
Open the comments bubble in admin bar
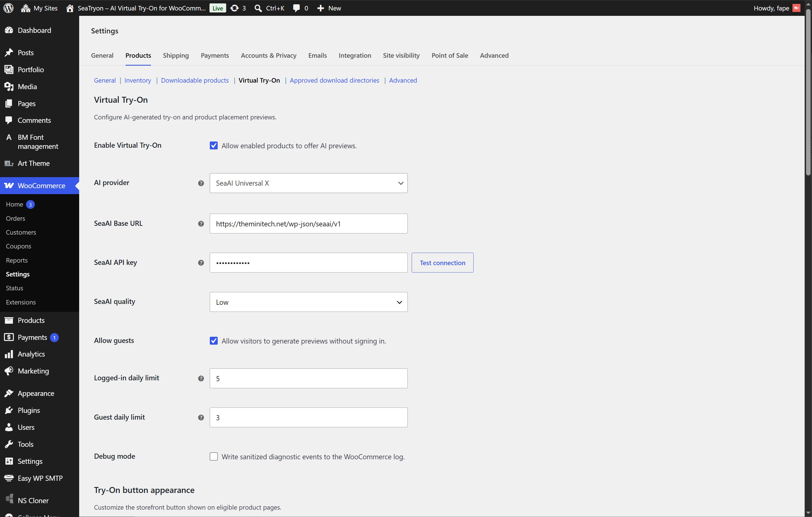click(296, 8)
